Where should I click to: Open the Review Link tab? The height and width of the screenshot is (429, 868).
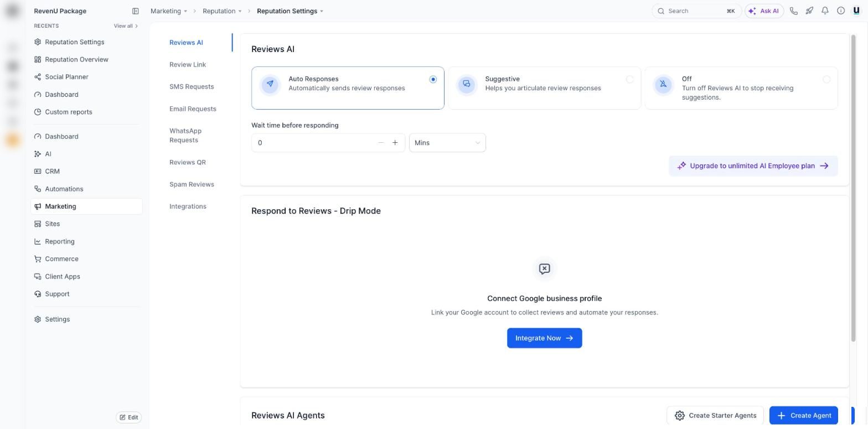(x=188, y=65)
